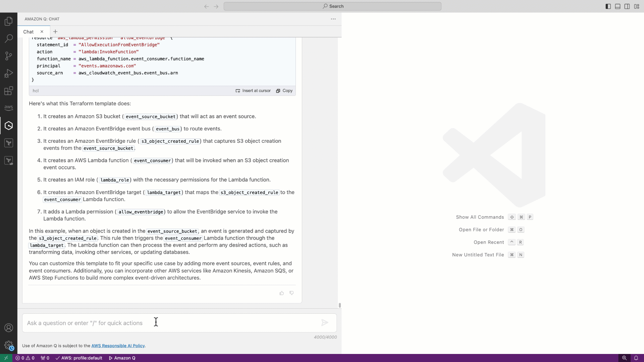Toggle the bottom panel layout button
The height and width of the screenshot is (362, 644).
618,6
